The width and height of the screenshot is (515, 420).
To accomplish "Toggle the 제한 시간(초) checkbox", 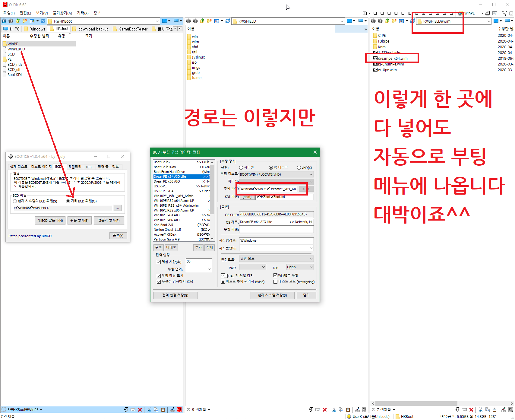I will point(159,262).
